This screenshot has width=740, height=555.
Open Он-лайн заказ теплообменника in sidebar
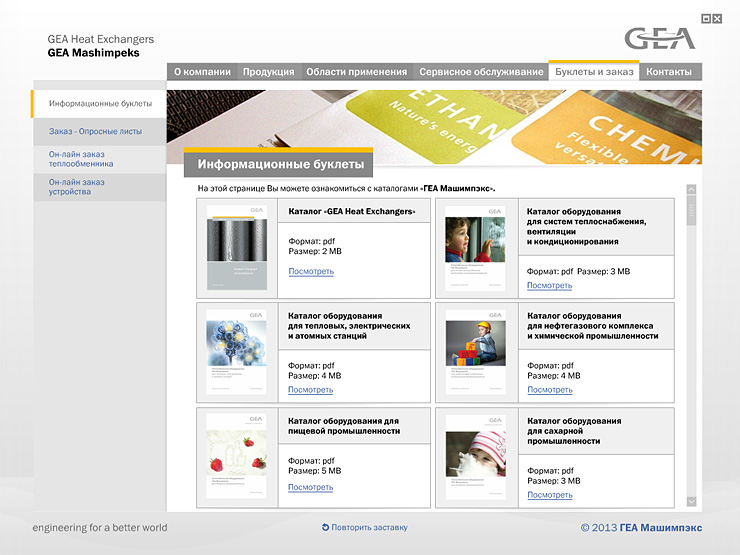81,159
